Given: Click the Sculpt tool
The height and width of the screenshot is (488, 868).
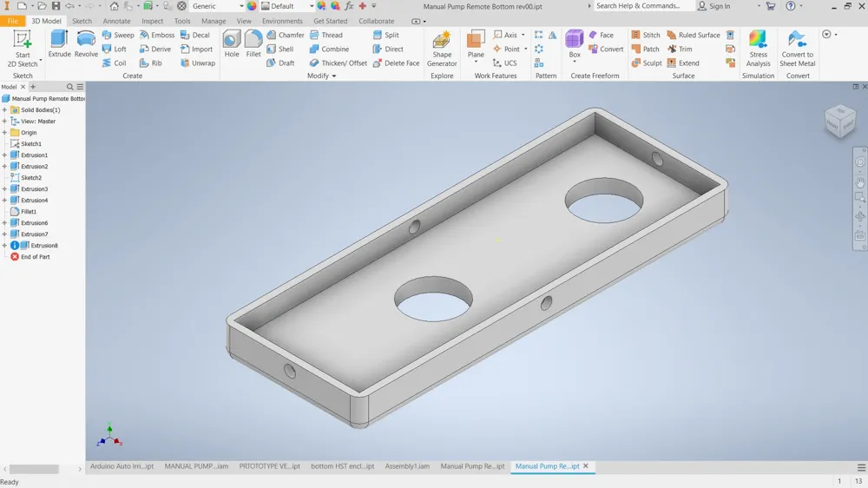Looking at the screenshot, I should pyautogui.click(x=647, y=63).
